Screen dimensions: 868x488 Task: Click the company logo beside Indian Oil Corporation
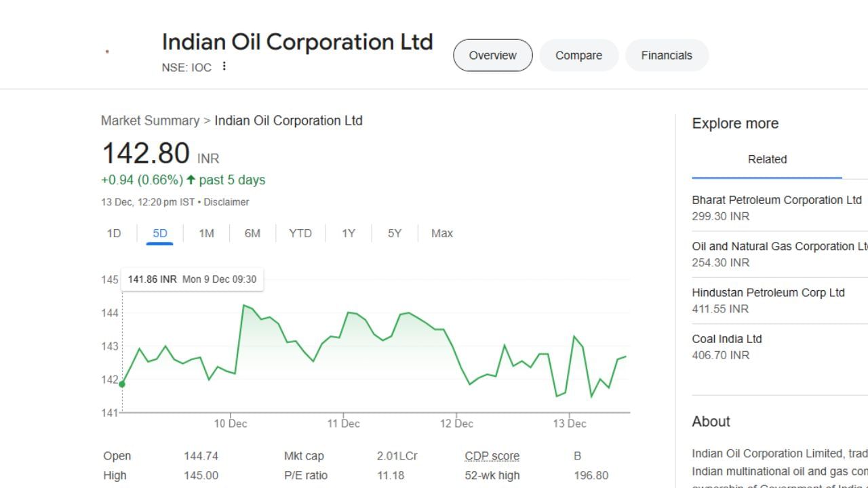(x=107, y=52)
